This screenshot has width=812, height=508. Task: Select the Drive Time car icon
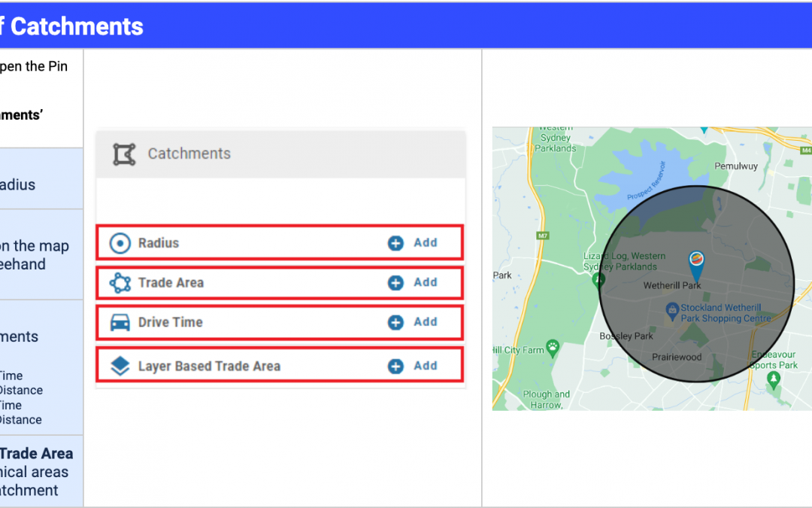click(120, 323)
